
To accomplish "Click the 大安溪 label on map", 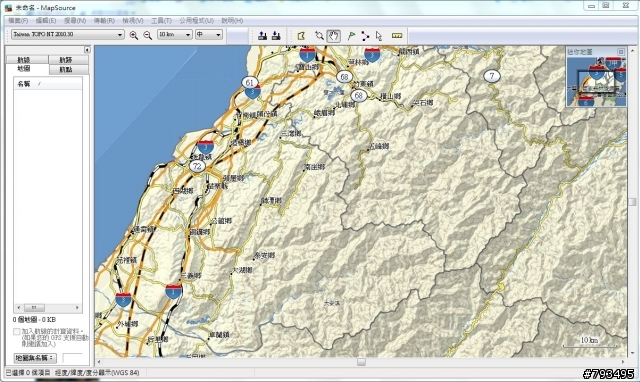I will [332, 303].
